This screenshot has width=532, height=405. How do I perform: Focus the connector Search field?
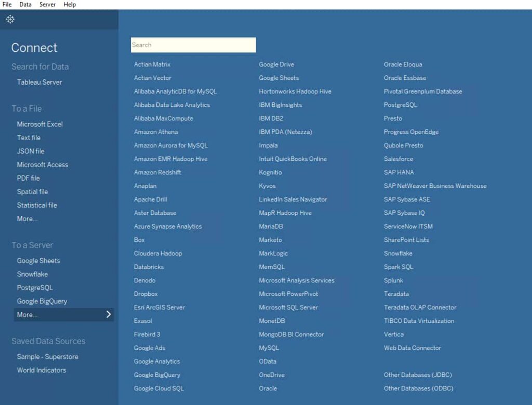[193, 45]
